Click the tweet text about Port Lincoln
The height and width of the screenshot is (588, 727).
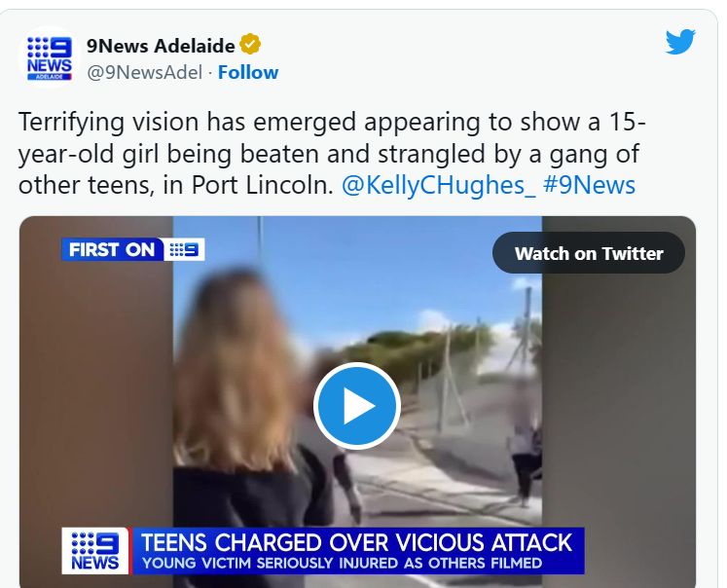(x=332, y=154)
